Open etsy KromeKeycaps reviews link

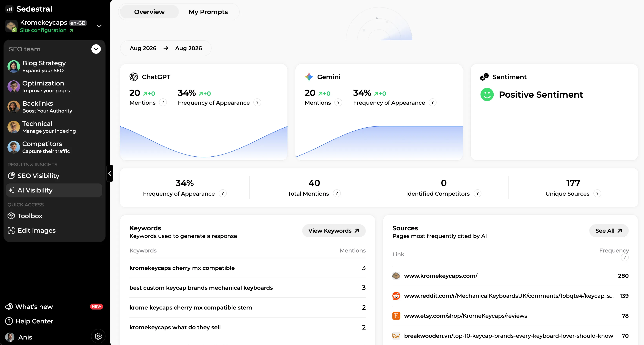tap(466, 316)
